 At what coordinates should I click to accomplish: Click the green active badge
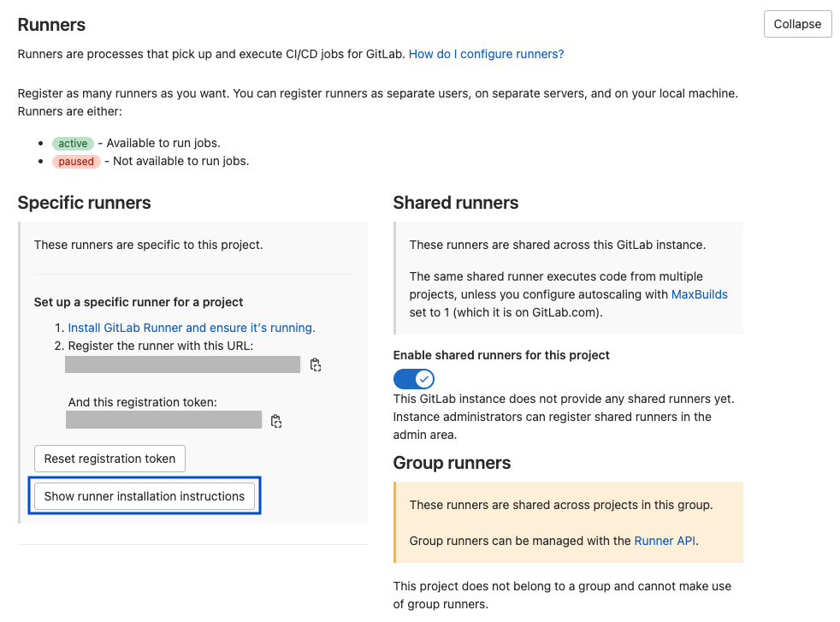(x=73, y=144)
